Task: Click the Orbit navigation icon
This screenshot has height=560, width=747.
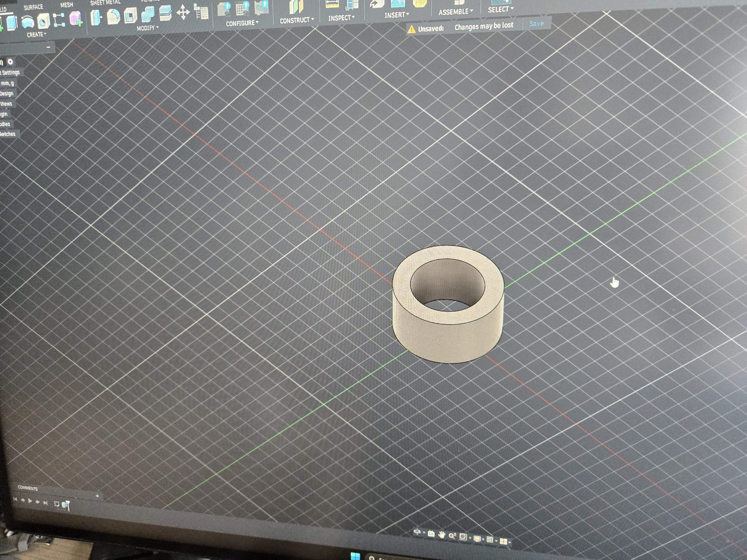Action: pos(417,532)
